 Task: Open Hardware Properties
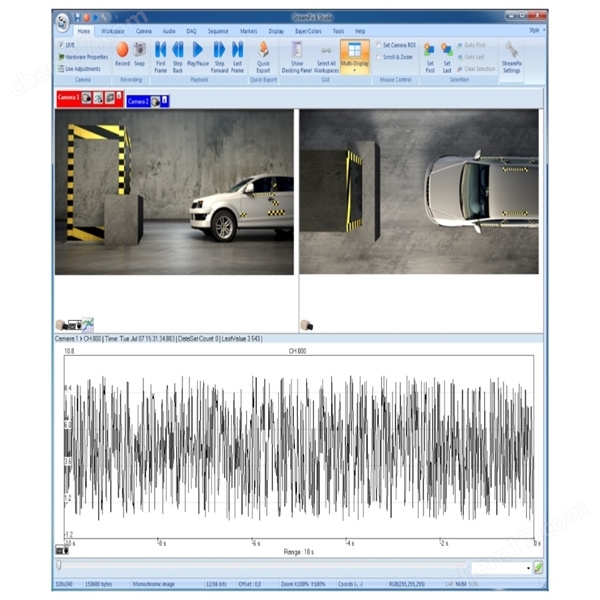(x=83, y=57)
